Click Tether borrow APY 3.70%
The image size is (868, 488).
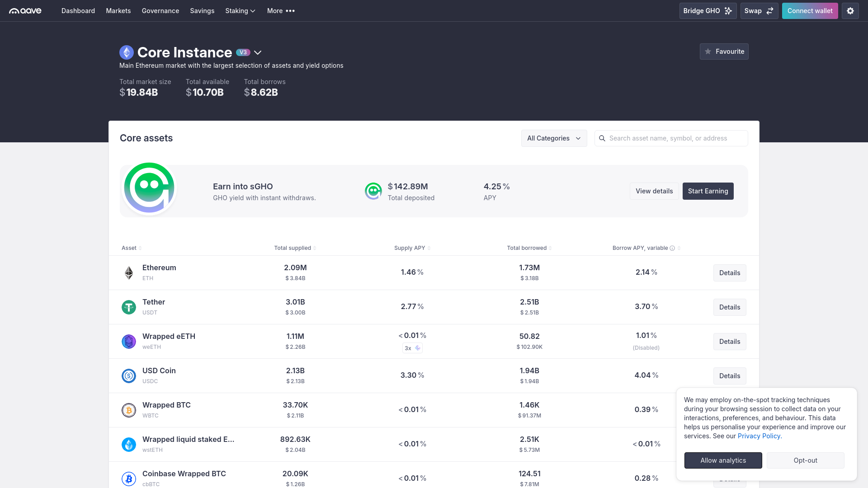646,306
